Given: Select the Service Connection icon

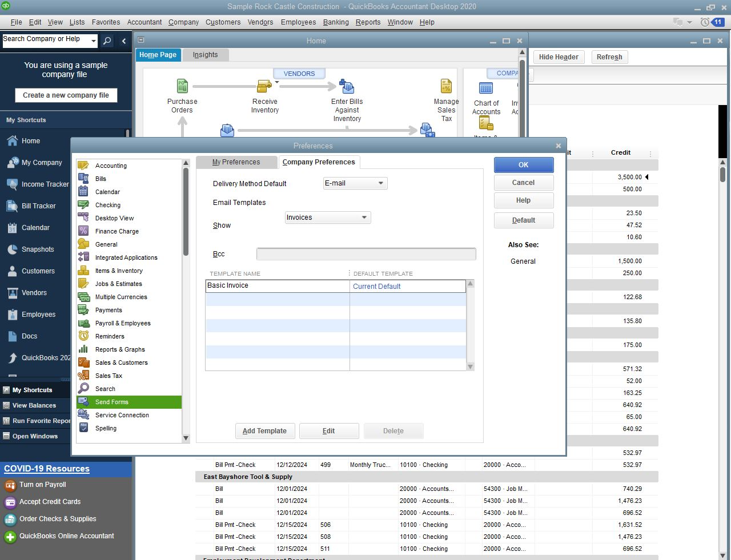Looking at the screenshot, I should point(83,415).
